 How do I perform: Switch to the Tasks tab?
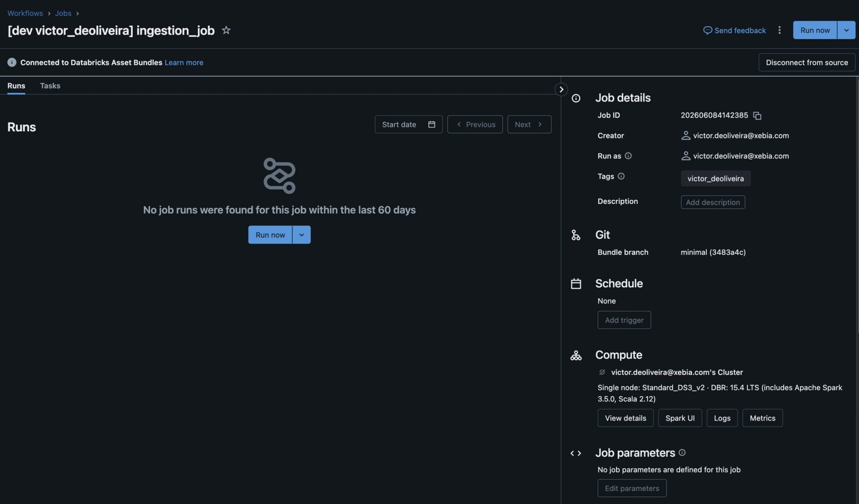tap(50, 86)
